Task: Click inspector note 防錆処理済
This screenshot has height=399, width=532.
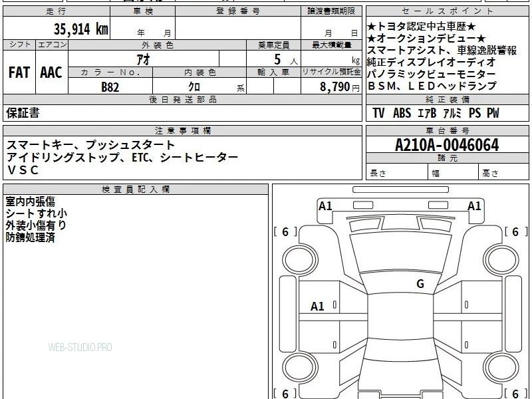Action: (30, 237)
